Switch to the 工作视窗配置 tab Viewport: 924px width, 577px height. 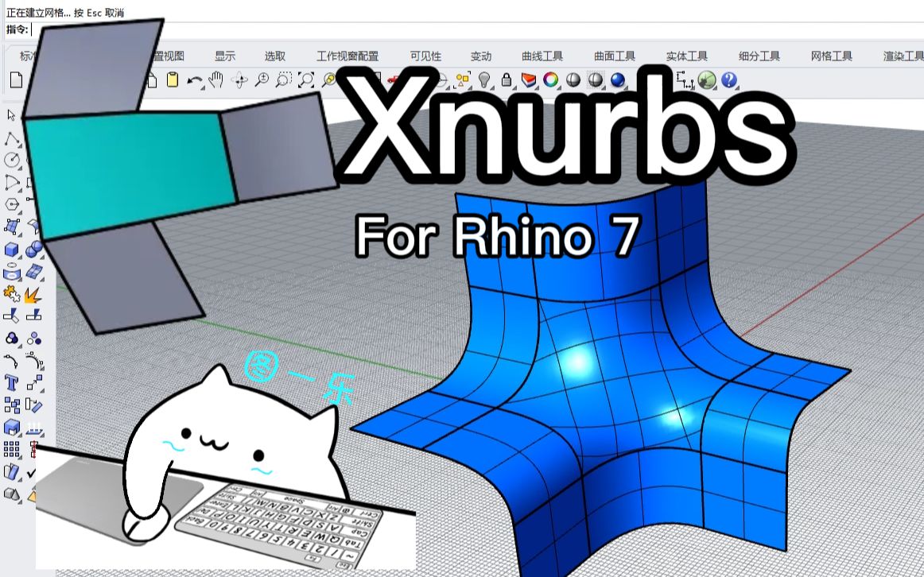coord(347,56)
